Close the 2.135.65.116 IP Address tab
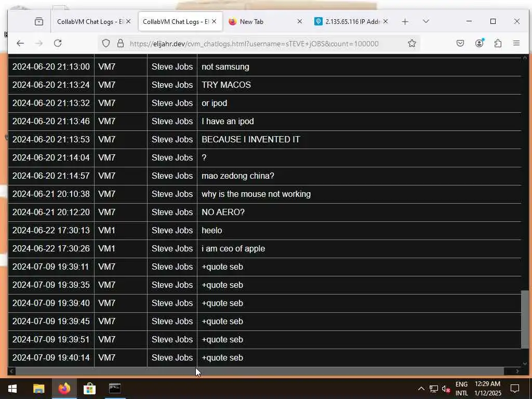Image resolution: width=532 pixels, height=399 pixels. 385,22
